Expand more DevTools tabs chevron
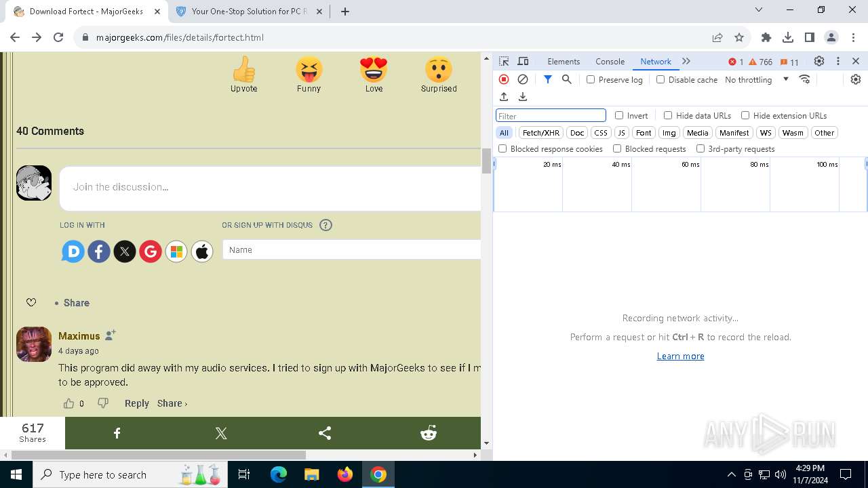This screenshot has height=488, width=868. (x=686, y=61)
